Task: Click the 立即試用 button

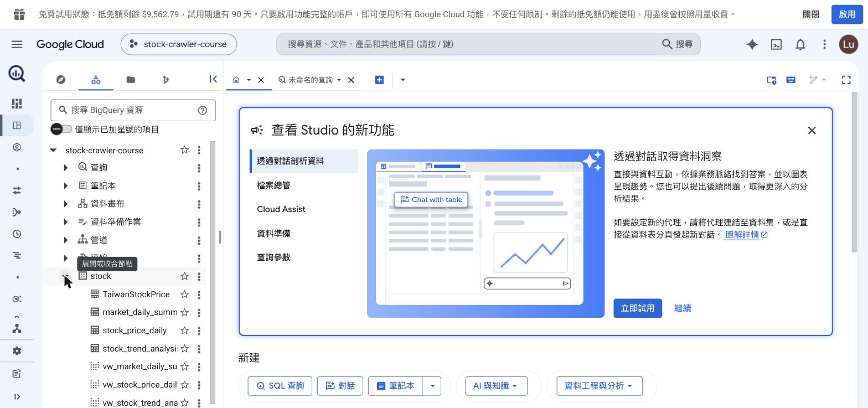Action: click(x=638, y=308)
